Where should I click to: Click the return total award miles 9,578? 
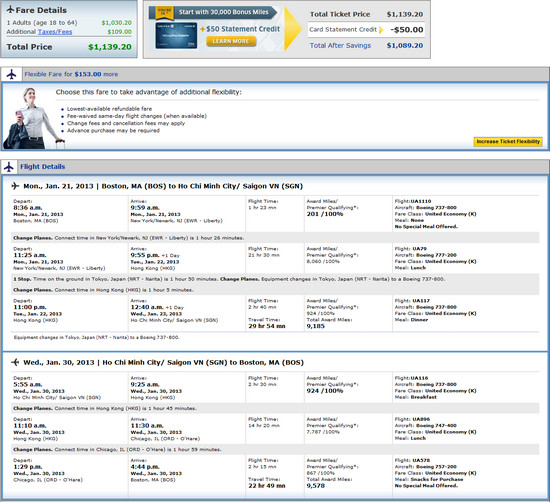(316, 486)
